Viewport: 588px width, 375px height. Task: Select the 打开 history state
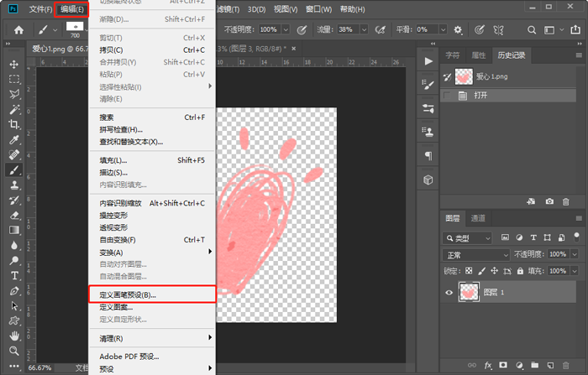481,96
